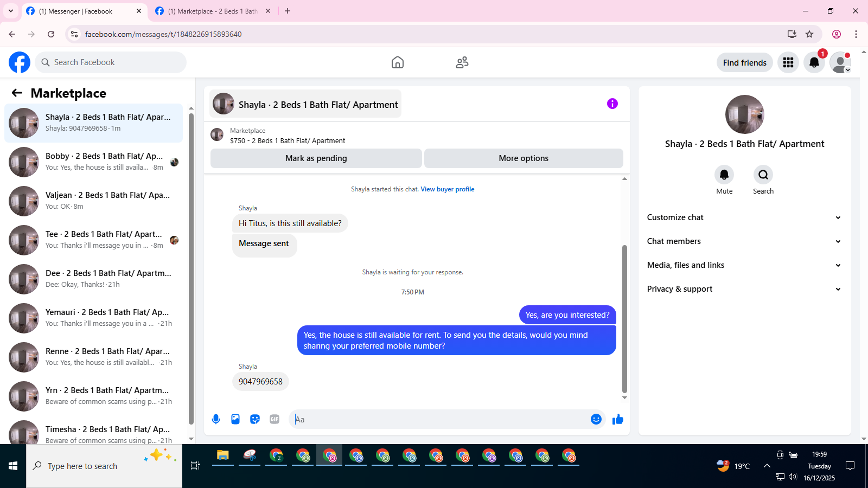Click Mark as pending button
Viewport: 868px width, 488px height.
(316, 158)
